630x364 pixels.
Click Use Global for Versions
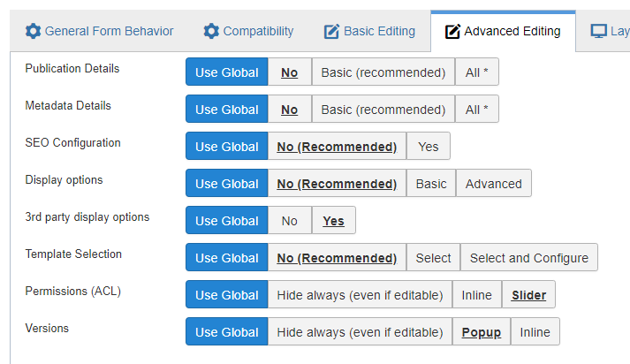pos(226,332)
